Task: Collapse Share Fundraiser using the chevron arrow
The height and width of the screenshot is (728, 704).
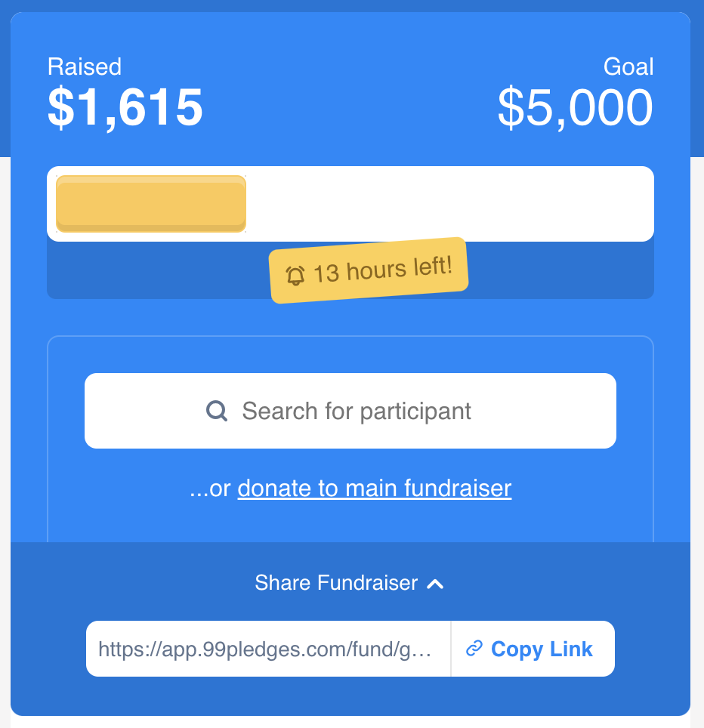Action: click(x=435, y=584)
